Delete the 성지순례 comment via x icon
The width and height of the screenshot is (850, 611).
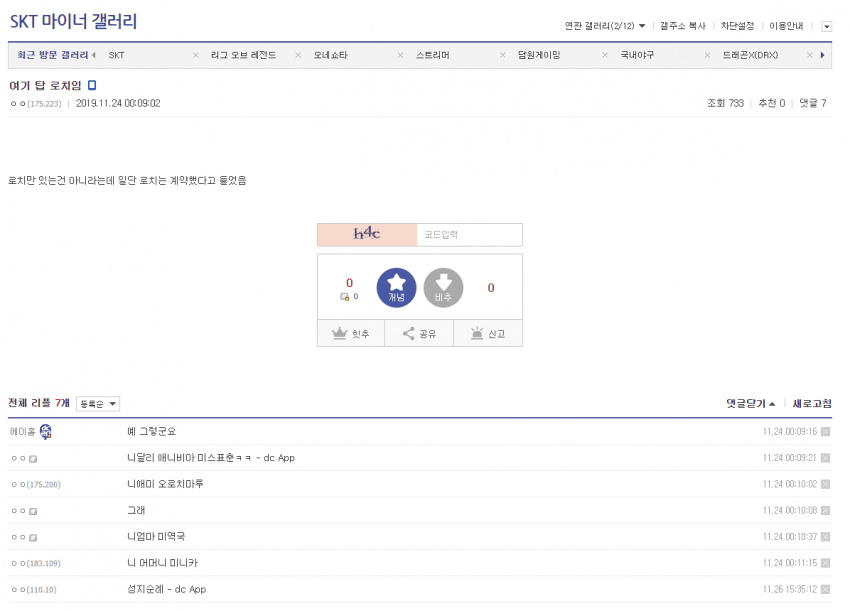click(x=825, y=590)
